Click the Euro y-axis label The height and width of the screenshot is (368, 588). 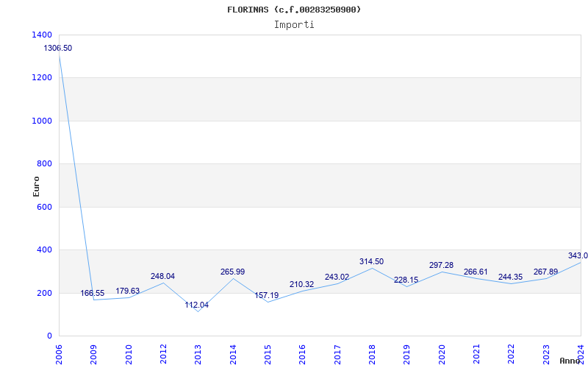coord(36,186)
